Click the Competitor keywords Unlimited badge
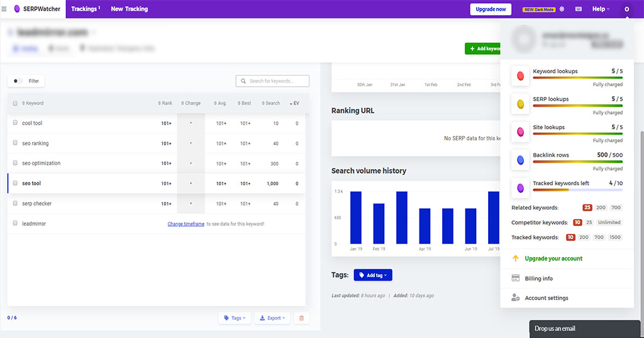The image size is (644, 338). [609, 222]
